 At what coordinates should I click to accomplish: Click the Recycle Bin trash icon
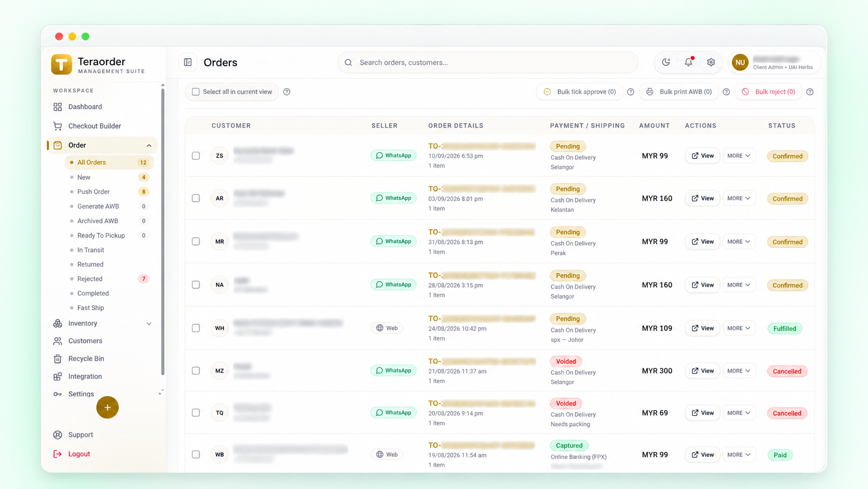pos(58,359)
